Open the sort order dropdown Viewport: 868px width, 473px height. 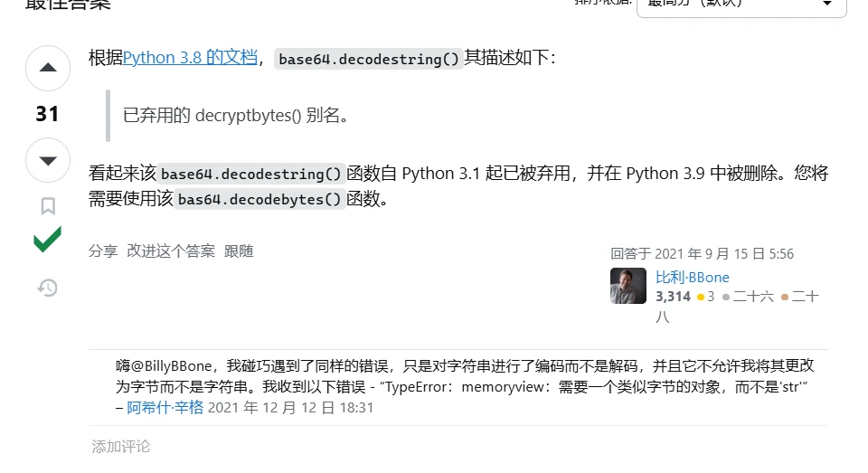pyautogui.click(x=741, y=5)
